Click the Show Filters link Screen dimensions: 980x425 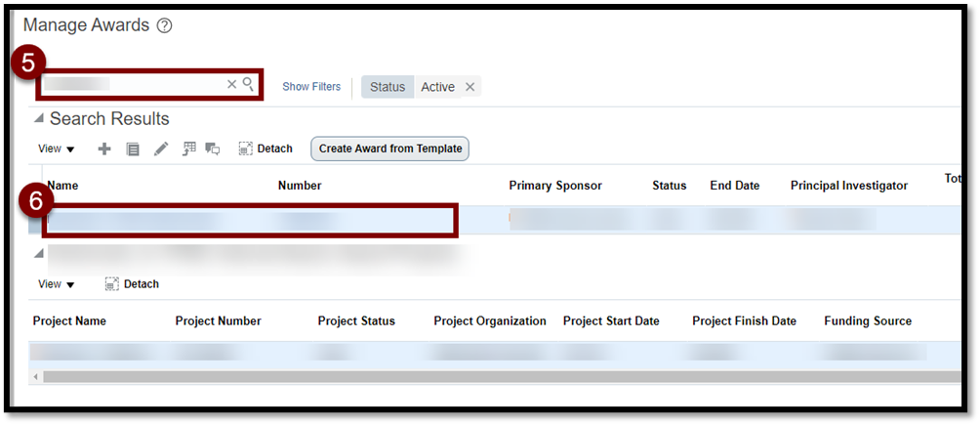click(311, 87)
